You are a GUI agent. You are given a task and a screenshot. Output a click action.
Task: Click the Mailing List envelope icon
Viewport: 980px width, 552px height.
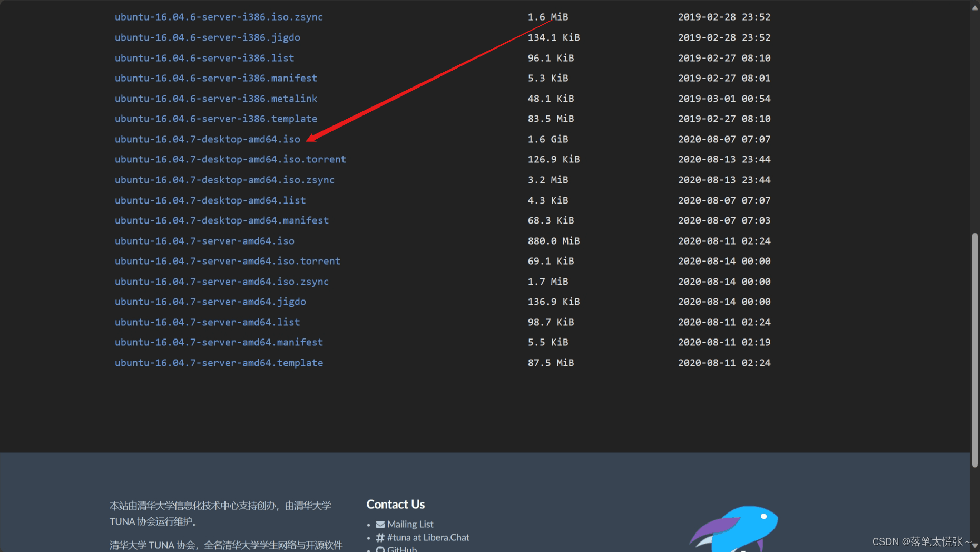380,524
